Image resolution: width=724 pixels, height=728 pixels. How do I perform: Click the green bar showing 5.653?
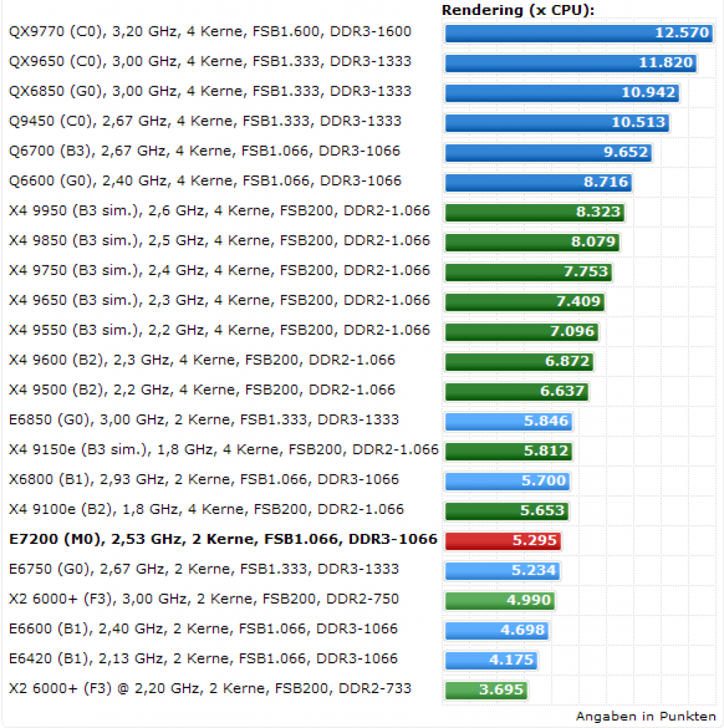506,511
